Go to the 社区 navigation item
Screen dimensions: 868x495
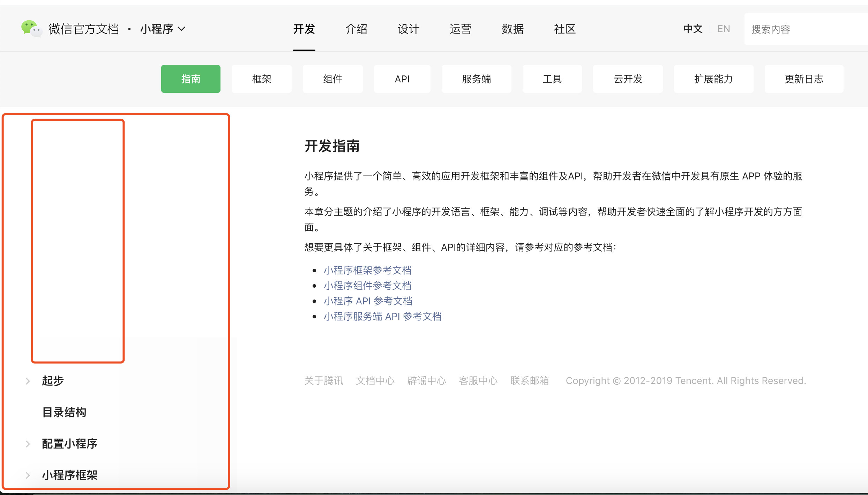tap(564, 29)
